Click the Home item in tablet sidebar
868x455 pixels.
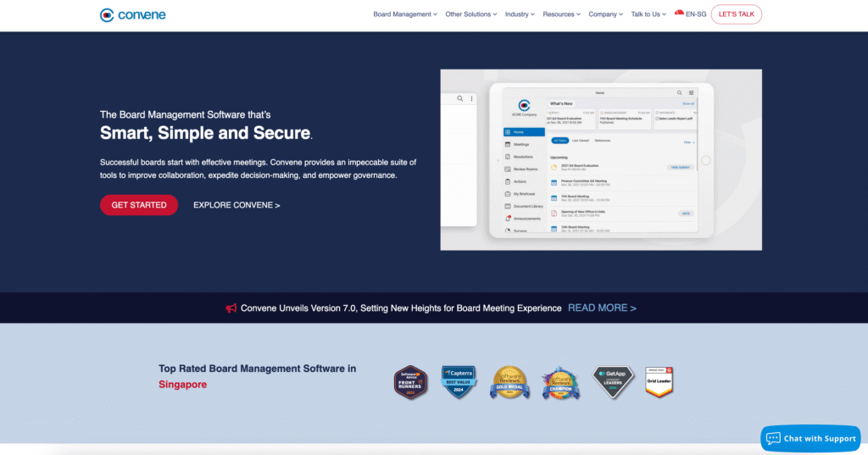tap(524, 132)
